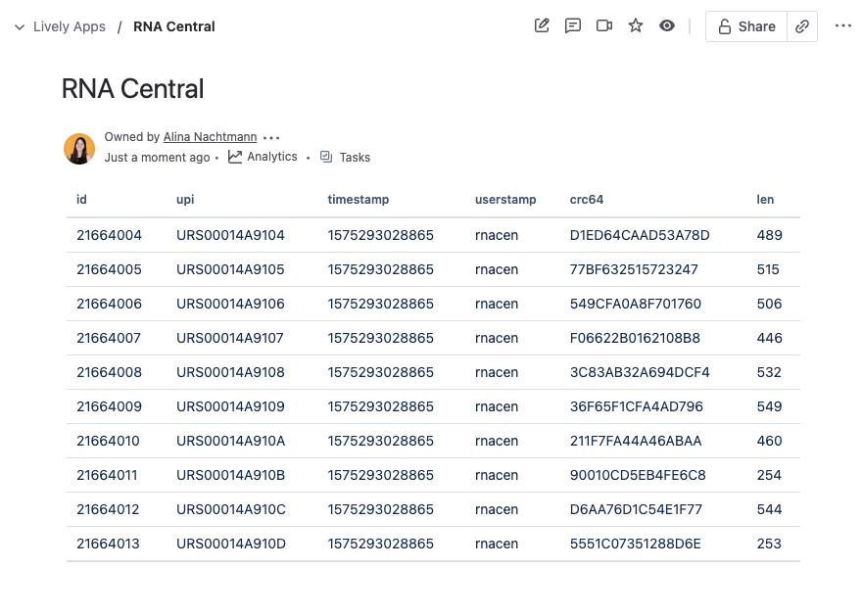Open Alina Nachtmann's profile link

210,137
